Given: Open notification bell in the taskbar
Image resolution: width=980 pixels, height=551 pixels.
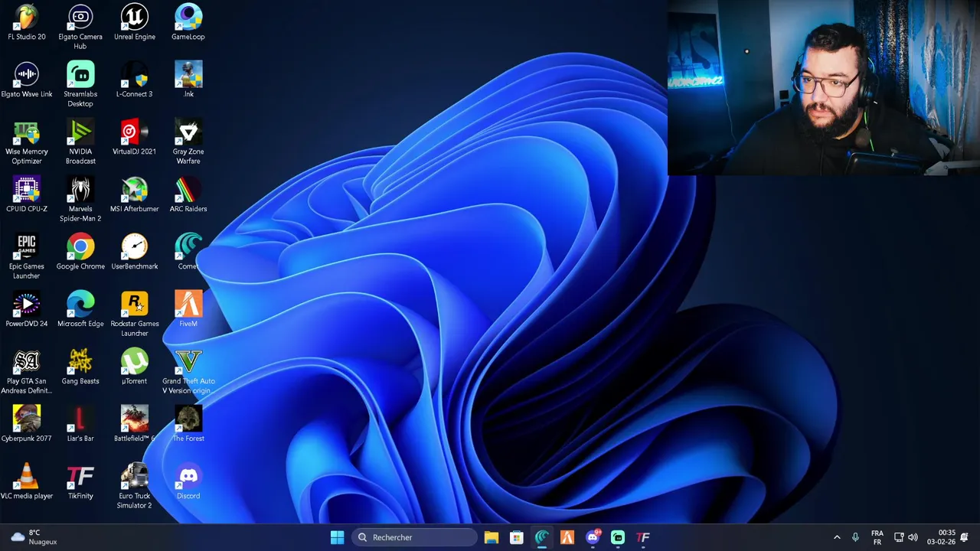Looking at the screenshot, I should 965,537.
